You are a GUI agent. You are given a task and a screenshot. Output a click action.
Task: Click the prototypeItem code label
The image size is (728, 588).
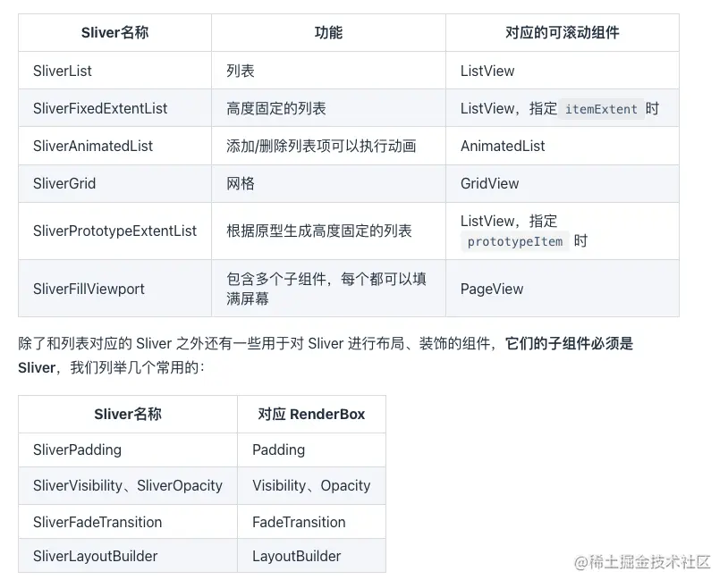click(515, 241)
